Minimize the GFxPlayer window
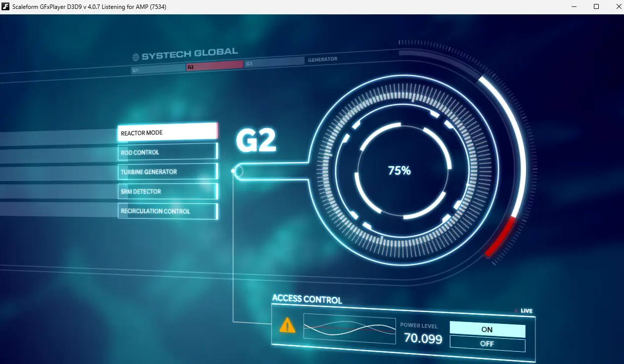 point(574,6)
